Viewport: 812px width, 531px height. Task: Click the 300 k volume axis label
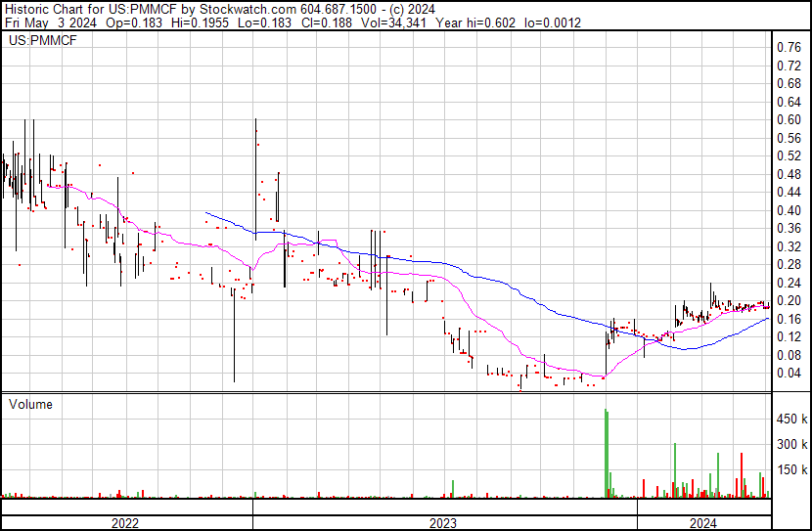[x=790, y=445]
